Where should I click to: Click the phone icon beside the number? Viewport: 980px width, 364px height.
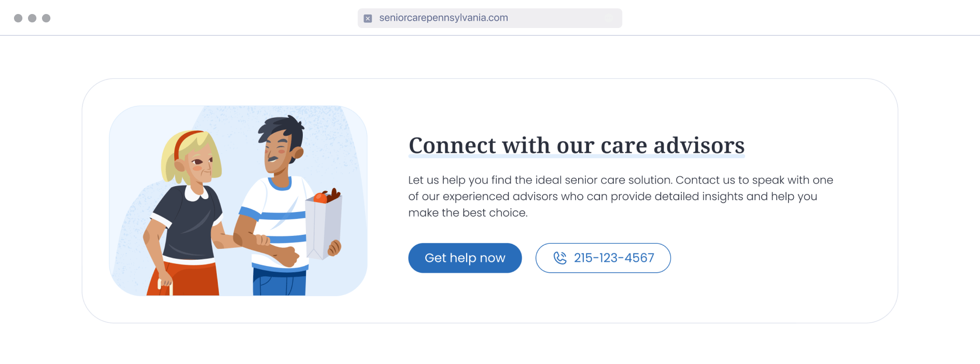click(560, 258)
